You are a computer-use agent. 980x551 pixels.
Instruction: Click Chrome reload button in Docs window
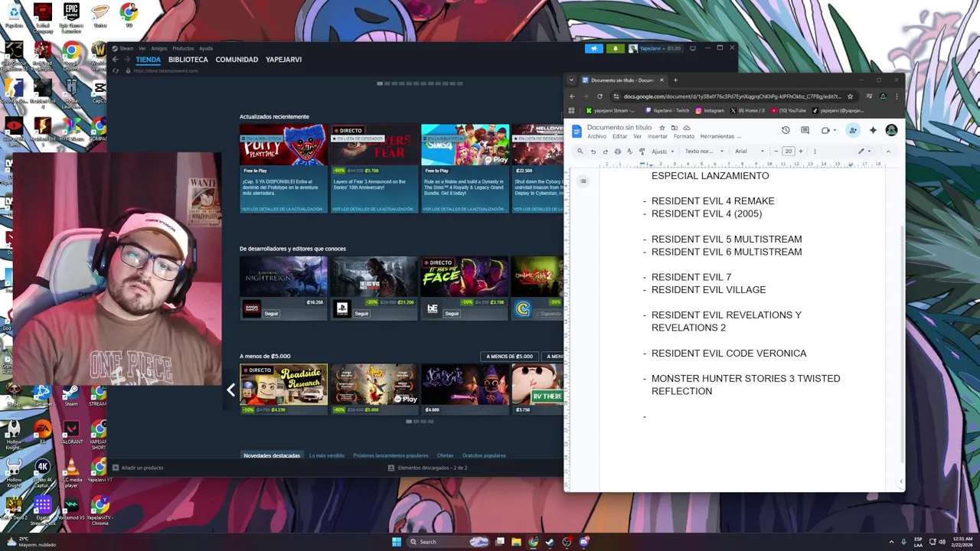(x=599, y=96)
